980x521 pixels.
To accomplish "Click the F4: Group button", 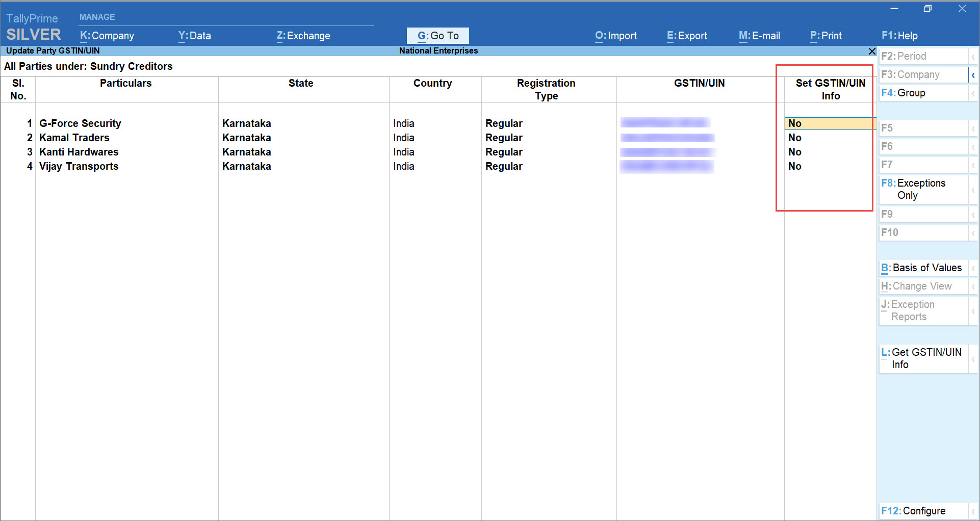I will tap(923, 93).
